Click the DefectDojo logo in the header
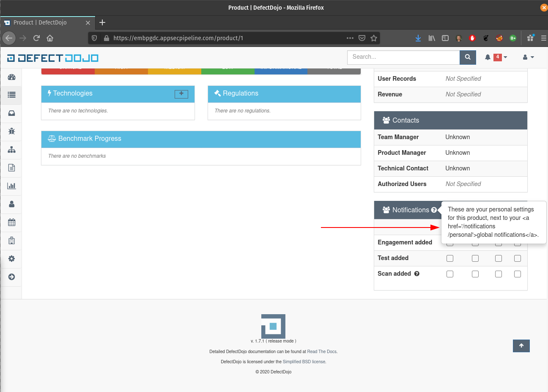 tap(52, 57)
